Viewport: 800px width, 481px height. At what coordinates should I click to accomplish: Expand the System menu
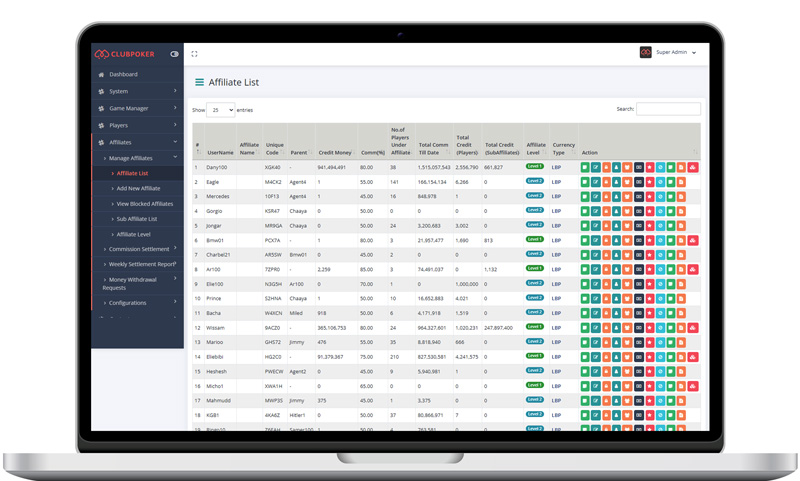[137, 91]
